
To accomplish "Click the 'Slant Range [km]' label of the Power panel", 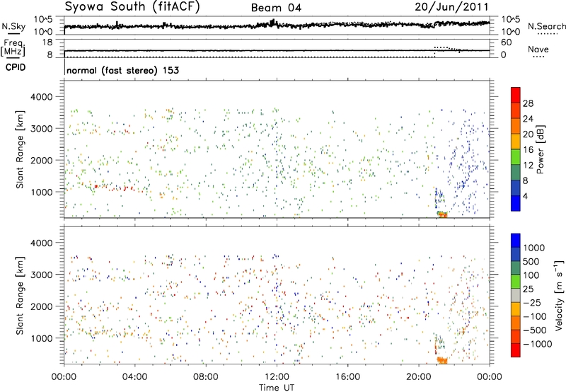I will [20, 149].
